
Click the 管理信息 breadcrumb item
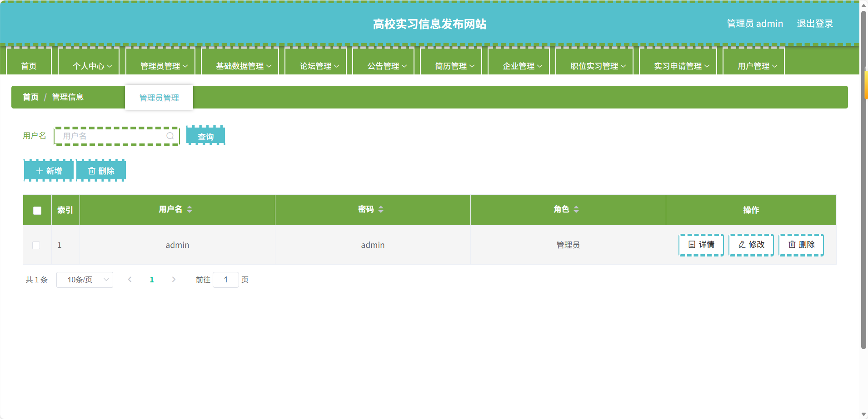pyautogui.click(x=68, y=97)
